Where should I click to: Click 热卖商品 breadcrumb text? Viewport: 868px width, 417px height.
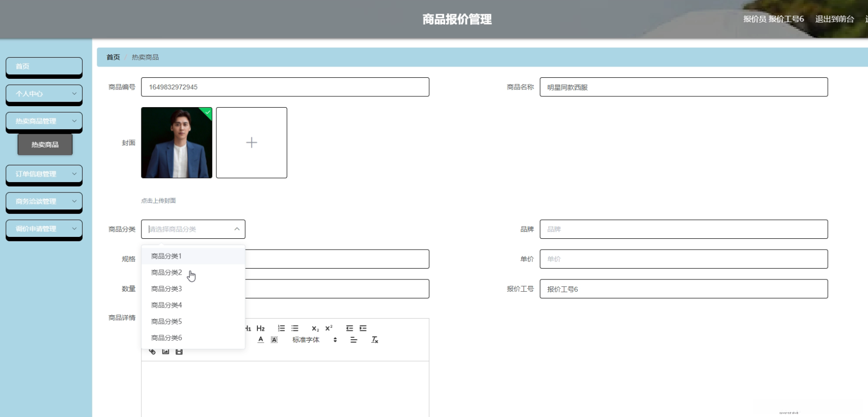tap(145, 57)
